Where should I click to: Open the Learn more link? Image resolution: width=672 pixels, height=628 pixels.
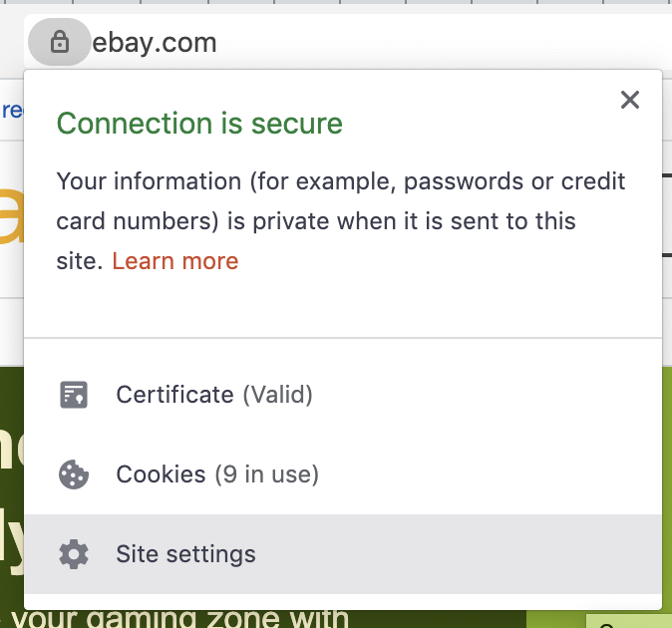175,261
